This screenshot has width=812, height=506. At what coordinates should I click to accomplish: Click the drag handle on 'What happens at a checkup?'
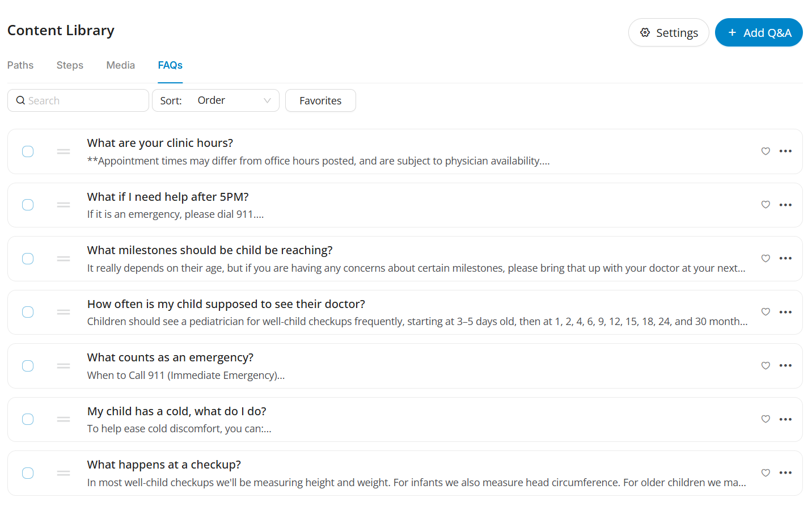pos(64,473)
